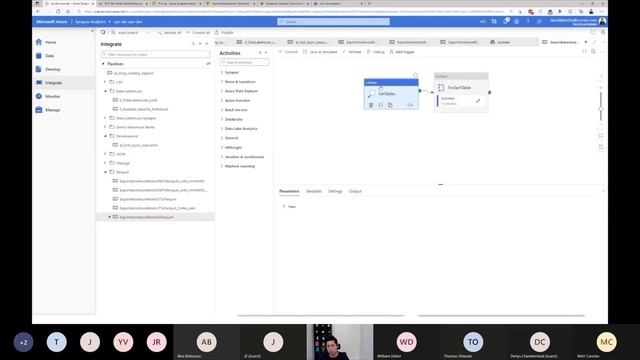Viewport: 640px width, 360px height.
Task: Click the Search activities input field
Action: (x=244, y=62)
